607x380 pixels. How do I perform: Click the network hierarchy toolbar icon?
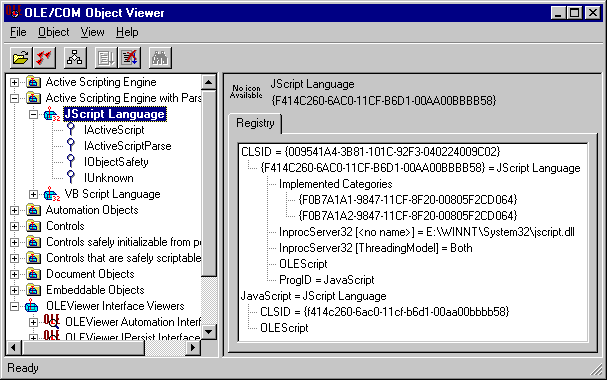pyautogui.click(x=75, y=58)
